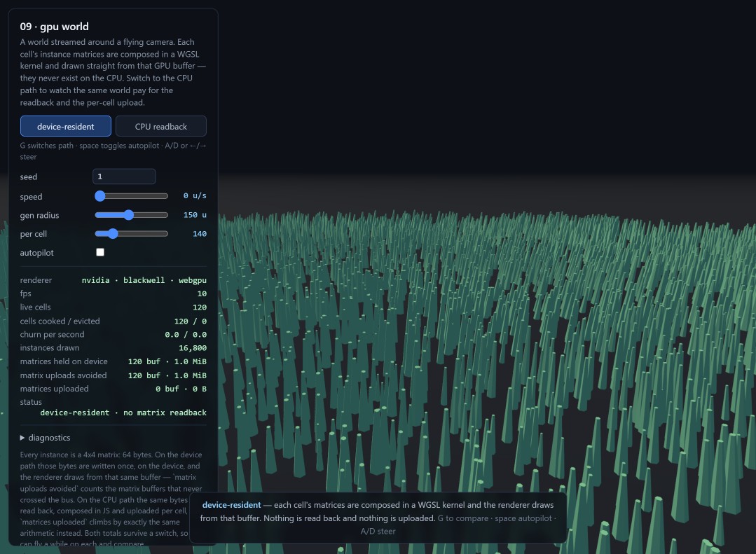Click the 'autopilot' label

pos(36,253)
